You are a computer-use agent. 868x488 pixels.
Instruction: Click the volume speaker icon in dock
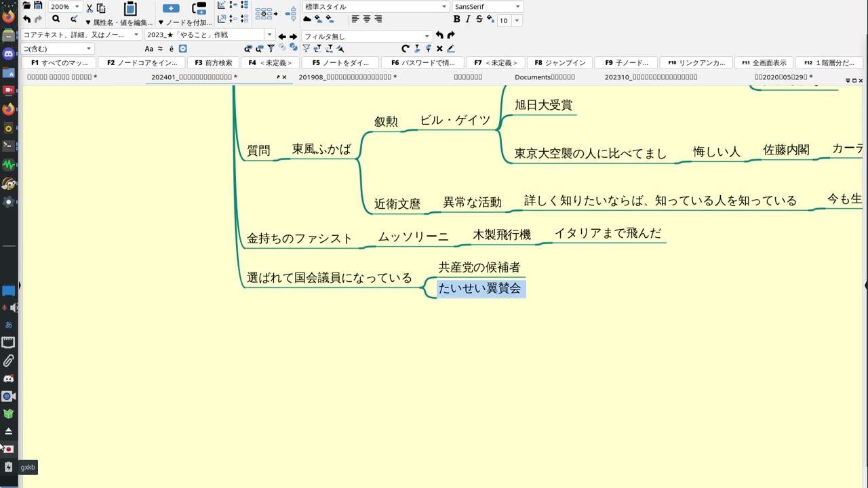[x=14, y=308]
